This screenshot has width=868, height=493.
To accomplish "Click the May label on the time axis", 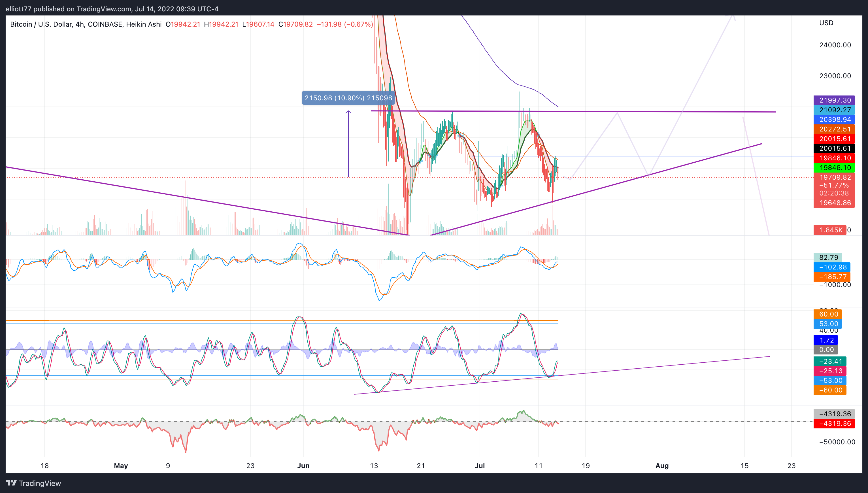I will tap(121, 466).
